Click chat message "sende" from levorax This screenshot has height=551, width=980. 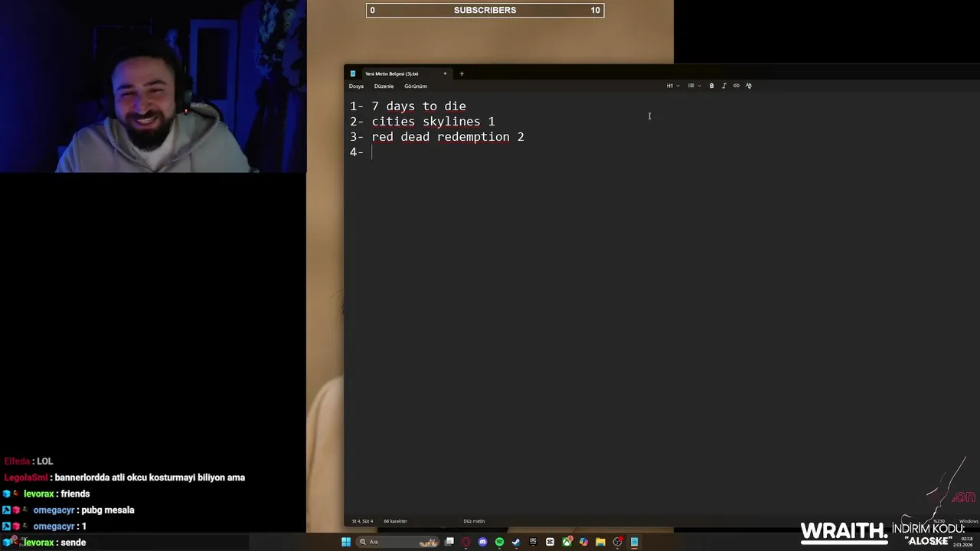pos(73,543)
